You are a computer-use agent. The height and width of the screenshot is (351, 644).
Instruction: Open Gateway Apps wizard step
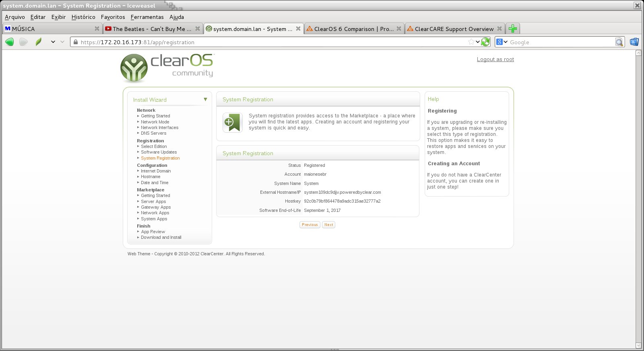(156, 207)
